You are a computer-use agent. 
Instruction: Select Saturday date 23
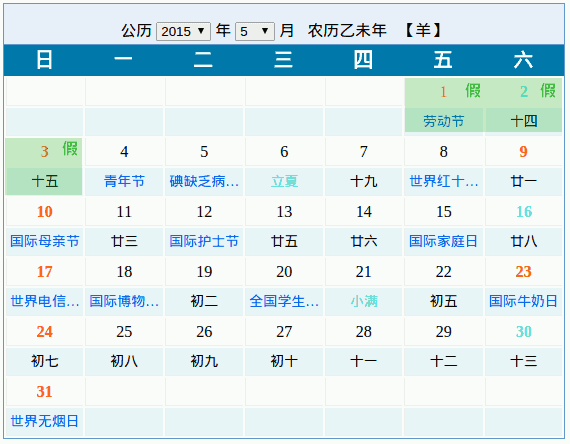[x=523, y=272]
